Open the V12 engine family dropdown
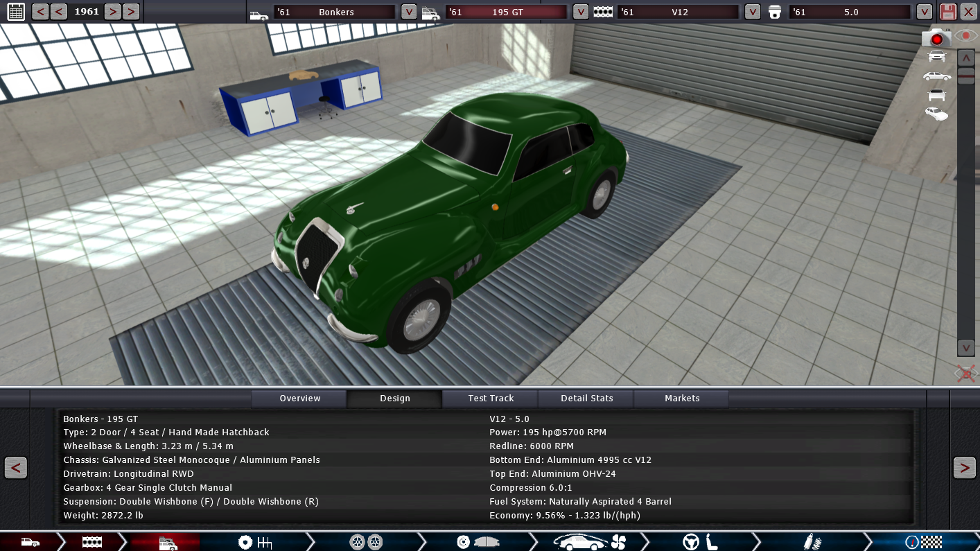 tap(752, 12)
